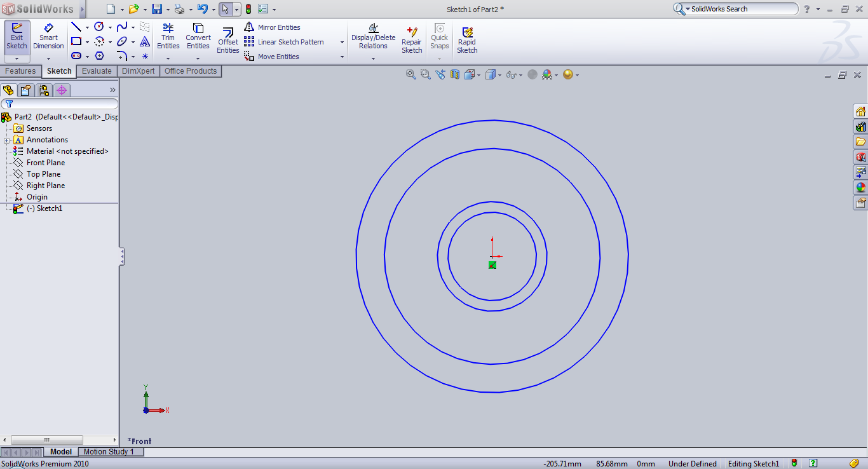
Task: Expand FeatureManager panel tabs chevron
Action: click(x=113, y=90)
